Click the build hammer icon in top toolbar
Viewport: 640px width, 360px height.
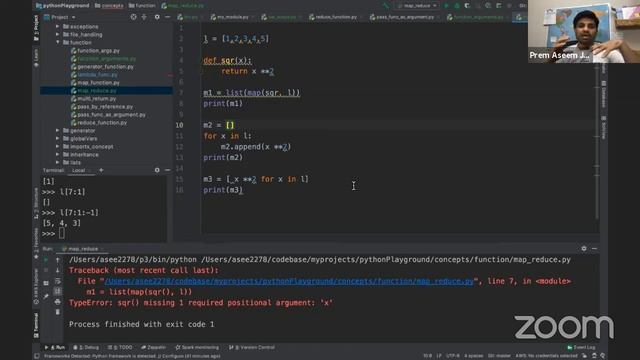click(x=385, y=6)
